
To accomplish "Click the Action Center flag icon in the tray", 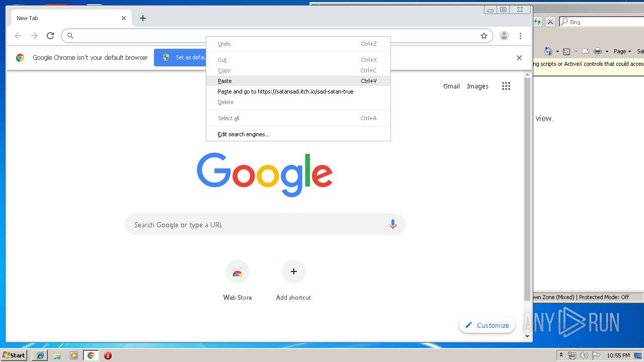I will click(x=596, y=355).
